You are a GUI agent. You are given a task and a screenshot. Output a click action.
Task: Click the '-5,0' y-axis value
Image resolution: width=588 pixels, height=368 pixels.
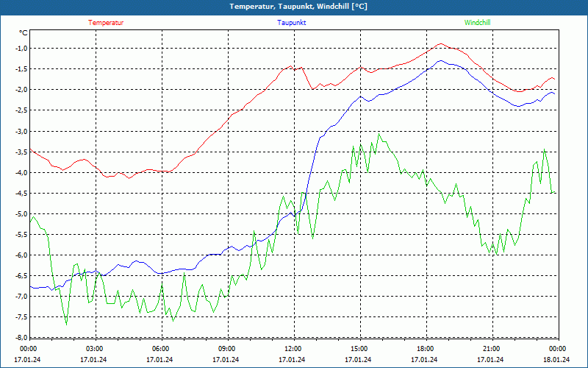21,213
